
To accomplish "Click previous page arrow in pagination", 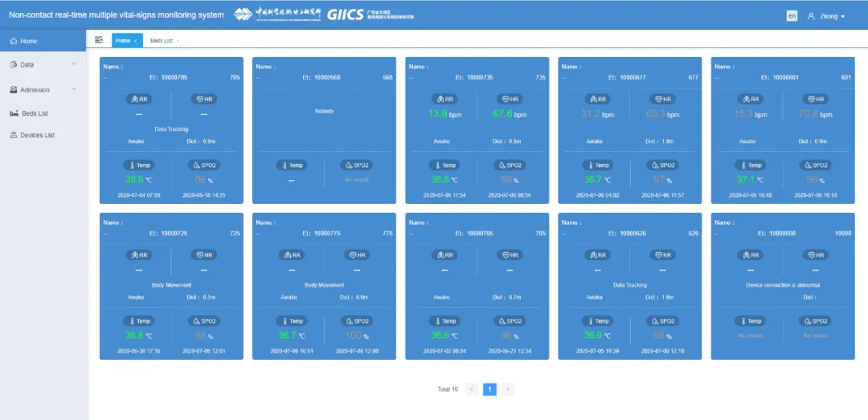I will 472,389.
